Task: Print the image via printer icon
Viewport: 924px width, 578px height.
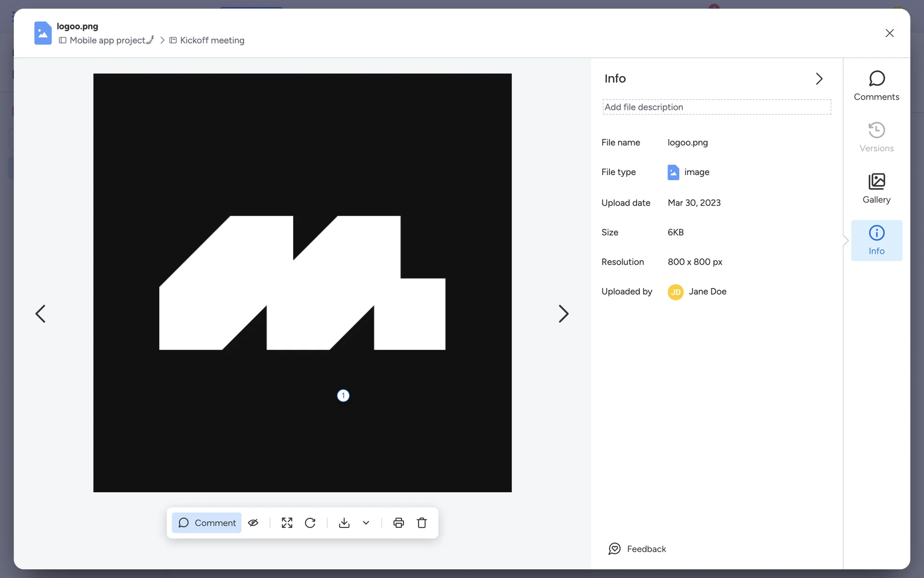Action: click(x=398, y=523)
